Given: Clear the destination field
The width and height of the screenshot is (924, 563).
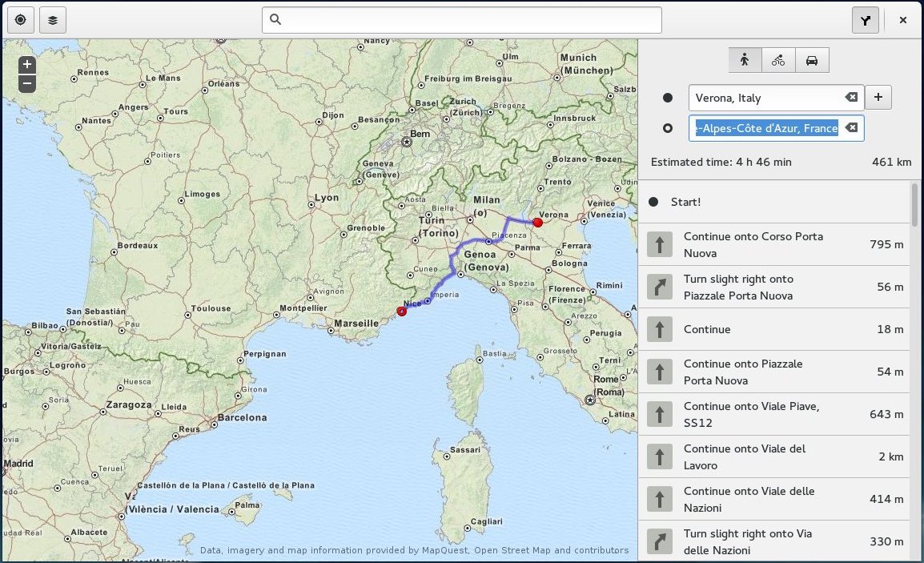Looking at the screenshot, I should point(851,127).
